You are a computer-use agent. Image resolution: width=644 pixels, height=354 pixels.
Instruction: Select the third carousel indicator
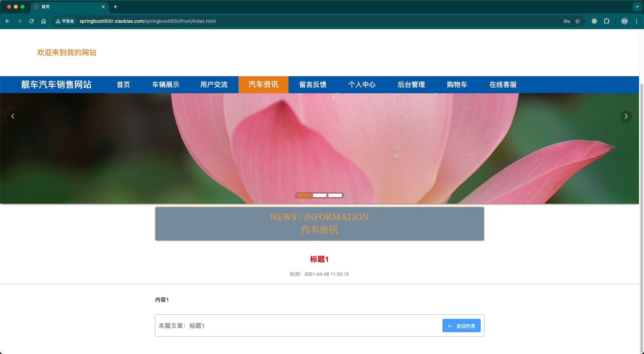[335, 195]
